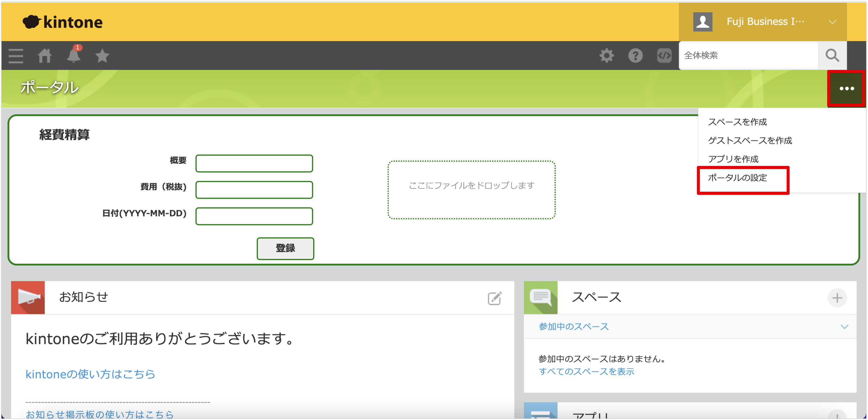Select ゲストスペースを作成 from the menu
The width and height of the screenshot is (868, 420).
tap(750, 140)
